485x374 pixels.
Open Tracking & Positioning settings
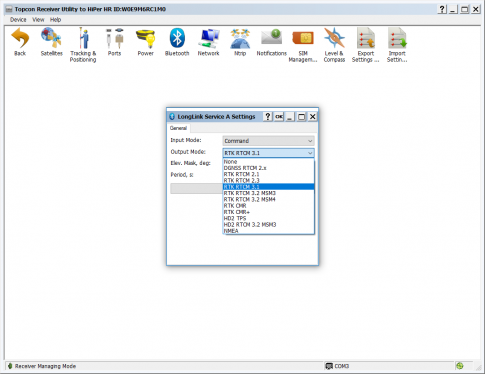click(x=83, y=45)
